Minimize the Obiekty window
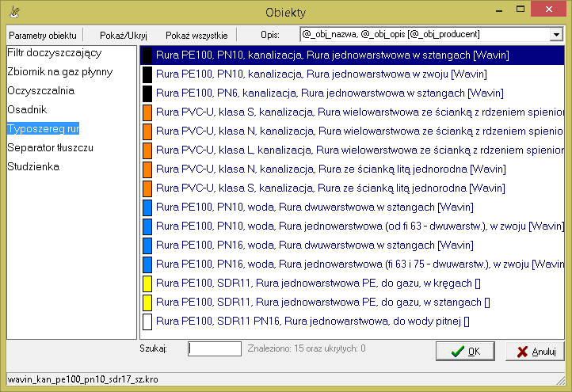The height and width of the screenshot is (392, 572). [499, 10]
